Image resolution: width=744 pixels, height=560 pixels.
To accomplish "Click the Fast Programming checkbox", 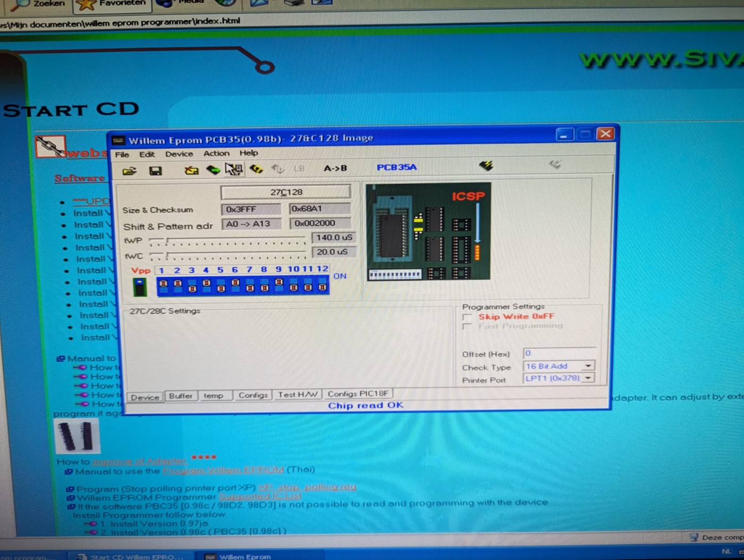I will coord(467,327).
